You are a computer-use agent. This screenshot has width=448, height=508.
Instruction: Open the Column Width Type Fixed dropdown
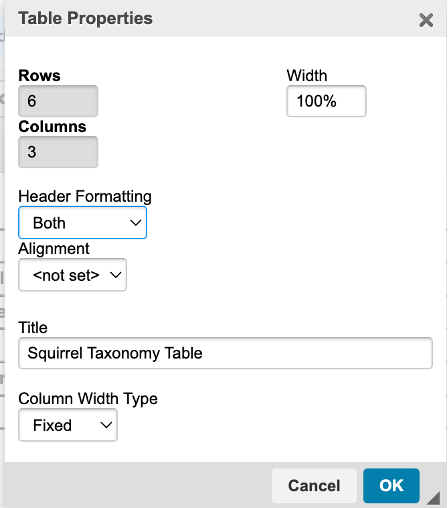[x=68, y=425]
